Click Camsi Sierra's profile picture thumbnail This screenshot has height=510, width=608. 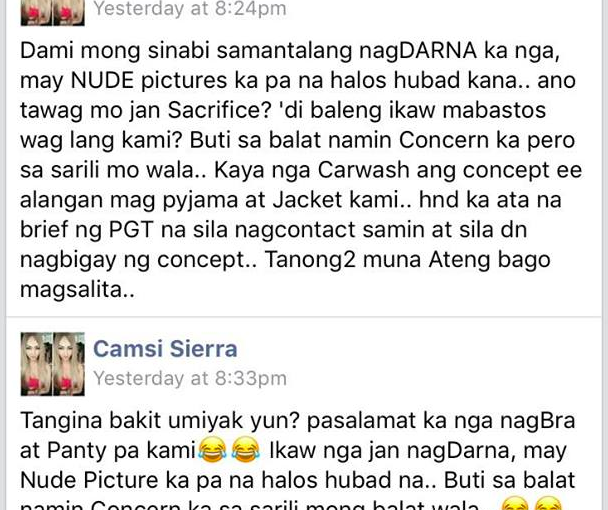tap(53, 364)
